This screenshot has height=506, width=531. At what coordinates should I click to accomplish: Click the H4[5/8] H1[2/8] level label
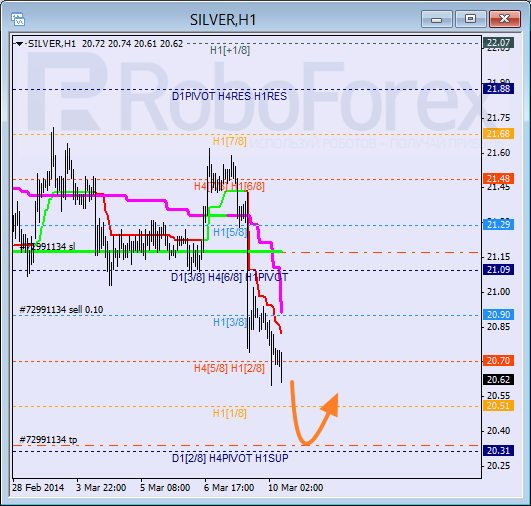coord(229,368)
